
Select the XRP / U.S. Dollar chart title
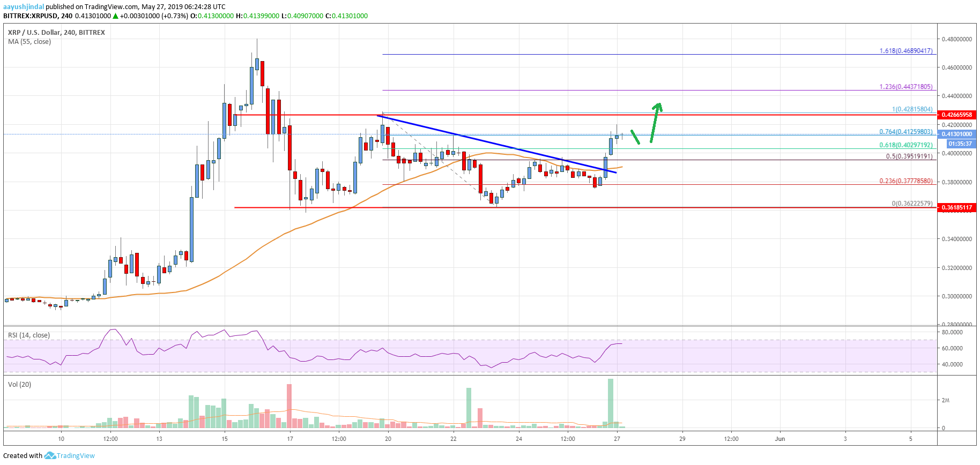[56, 32]
